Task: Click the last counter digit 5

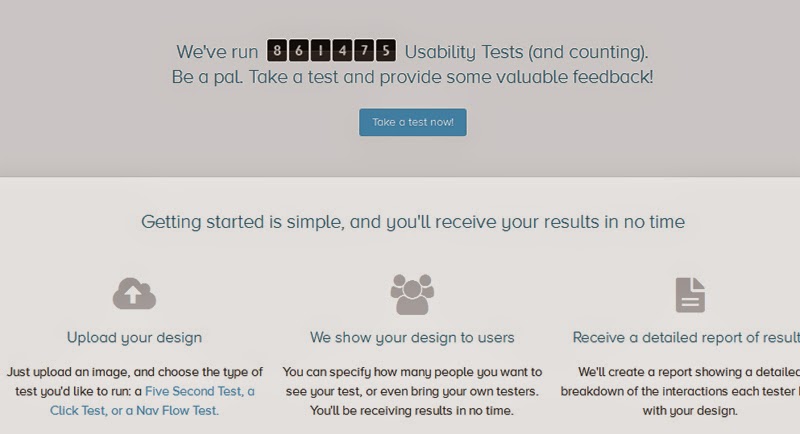Action: 386,50
